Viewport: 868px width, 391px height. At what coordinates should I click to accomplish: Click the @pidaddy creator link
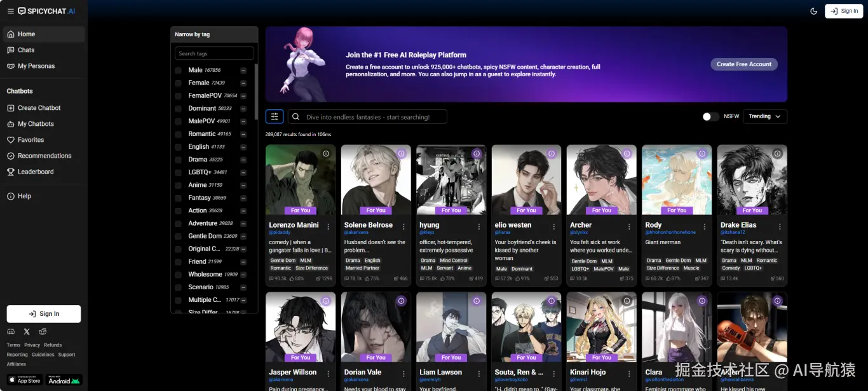279,233
